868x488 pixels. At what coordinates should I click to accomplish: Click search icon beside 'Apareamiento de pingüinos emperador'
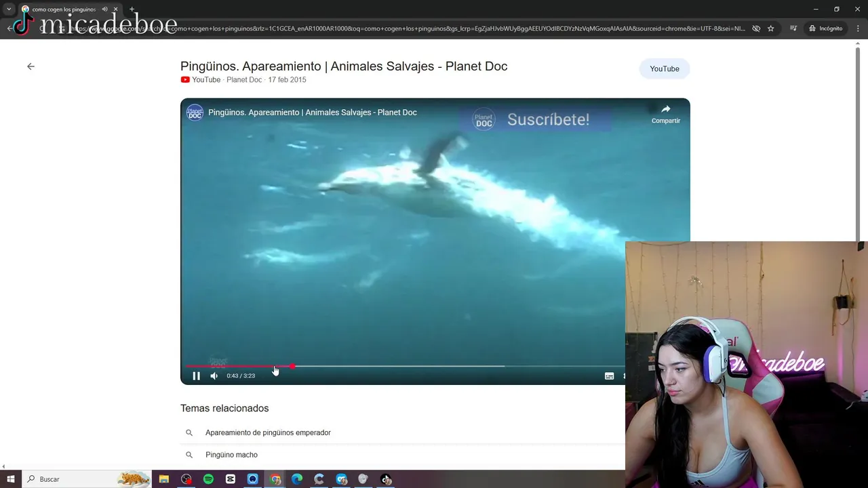tap(189, 432)
